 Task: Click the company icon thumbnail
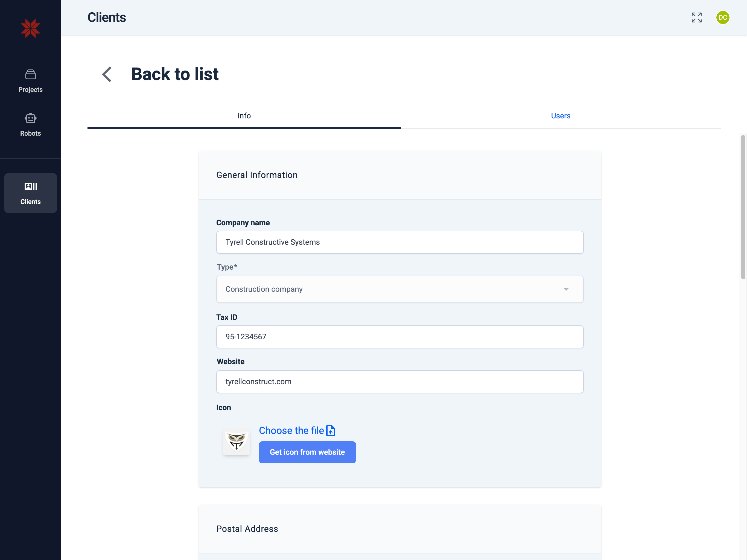(x=237, y=442)
